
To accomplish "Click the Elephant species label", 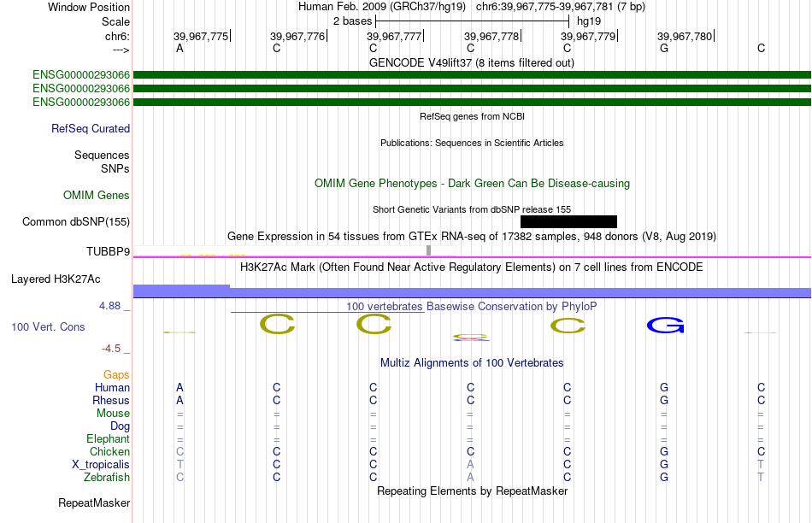I will click(x=108, y=438).
